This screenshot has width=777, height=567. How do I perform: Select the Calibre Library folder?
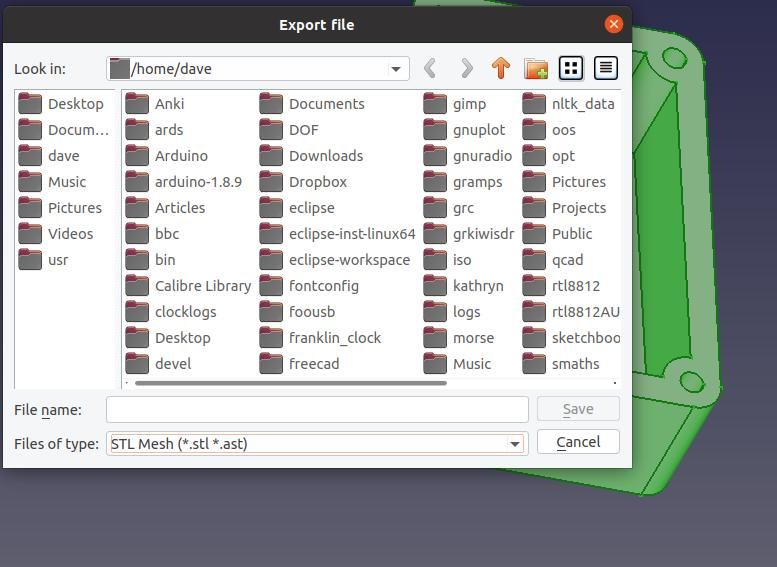tap(188, 285)
